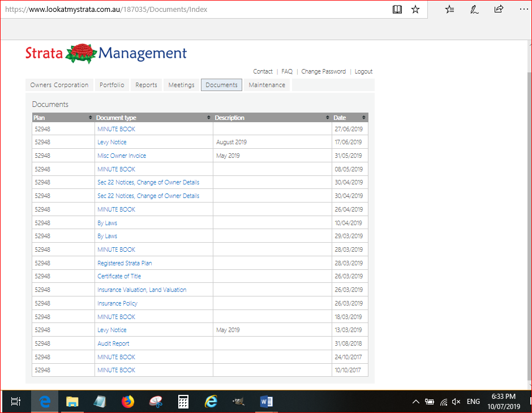Open the Misc Owner Invoice document

click(122, 156)
